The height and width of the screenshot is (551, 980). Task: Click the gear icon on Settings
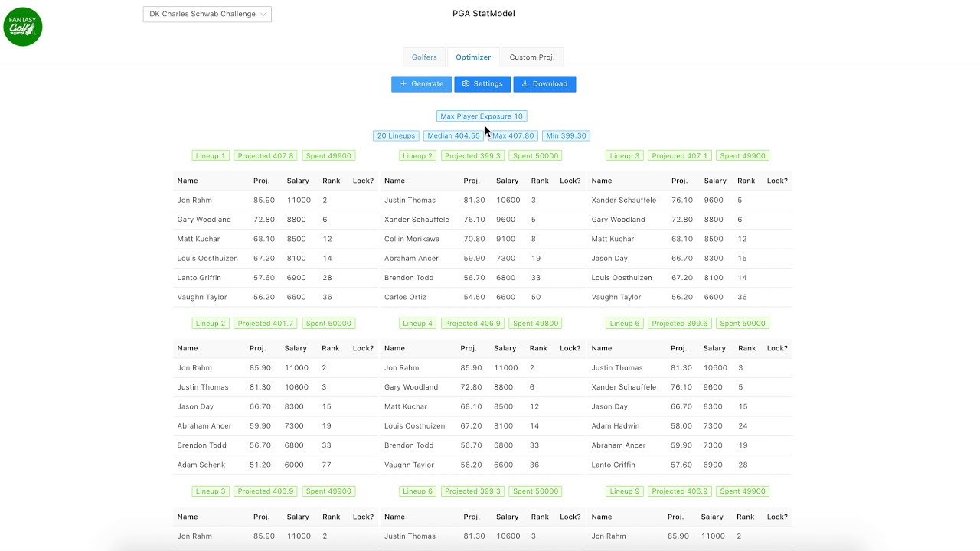click(465, 84)
